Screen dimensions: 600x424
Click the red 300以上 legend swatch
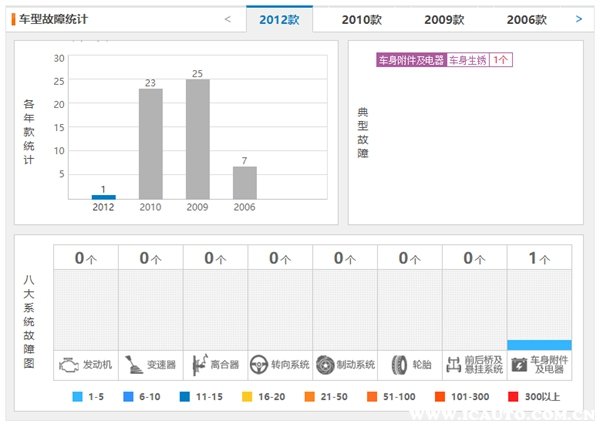[x=510, y=397]
